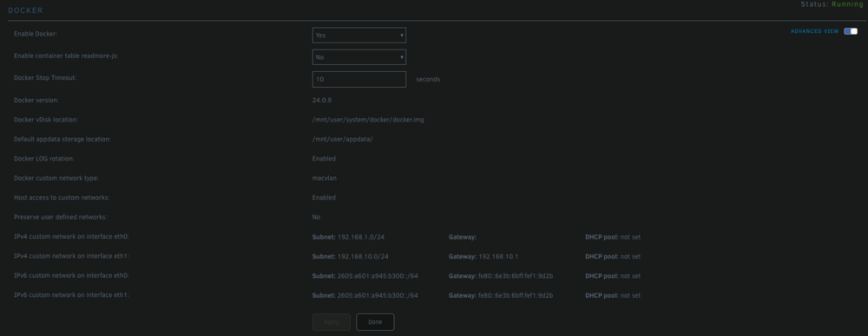
Task: Click the /mnt/user/appdata/ path
Action: tap(343, 139)
